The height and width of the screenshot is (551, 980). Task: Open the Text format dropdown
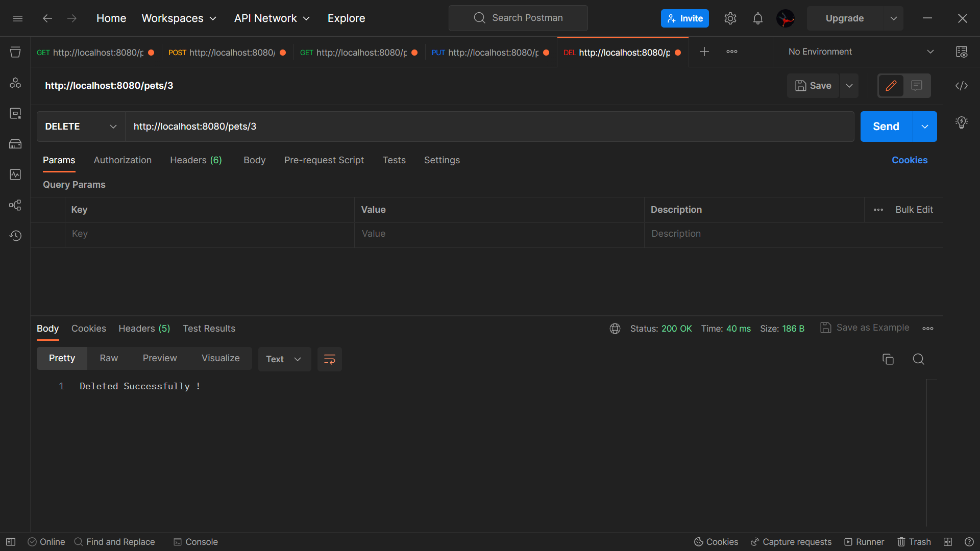(x=284, y=359)
